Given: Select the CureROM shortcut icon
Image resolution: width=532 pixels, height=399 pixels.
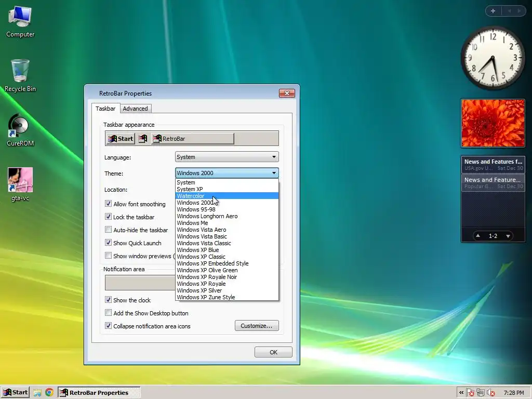Looking at the screenshot, I should click(20, 130).
